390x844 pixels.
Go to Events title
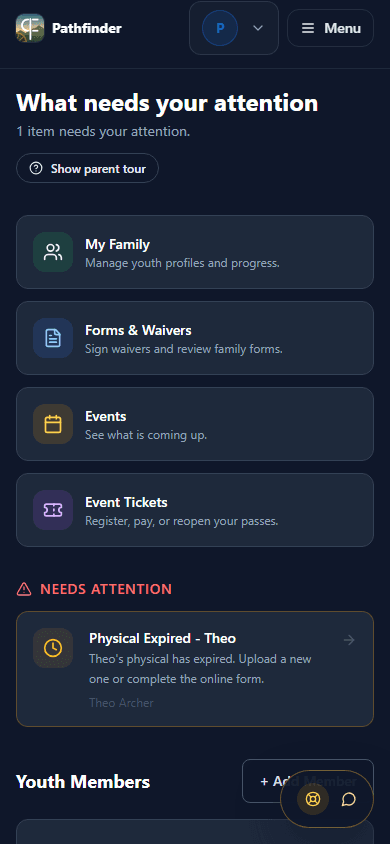click(x=105, y=417)
